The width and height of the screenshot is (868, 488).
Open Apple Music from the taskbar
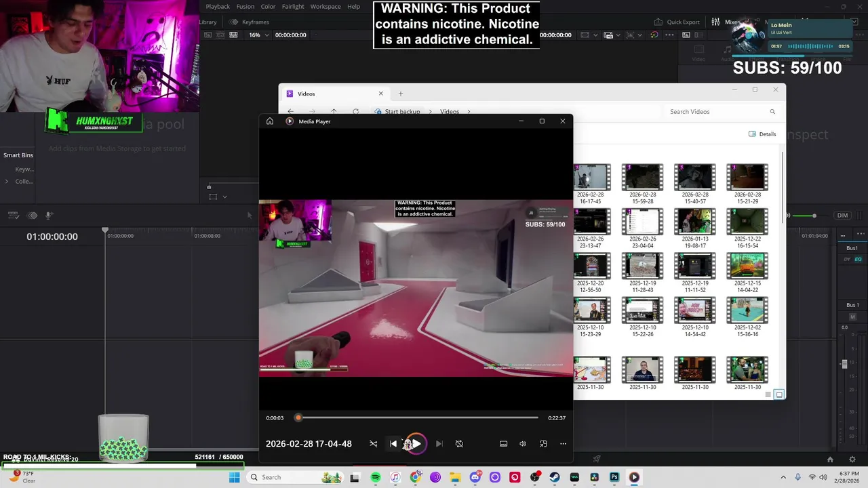pyautogui.click(x=395, y=477)
